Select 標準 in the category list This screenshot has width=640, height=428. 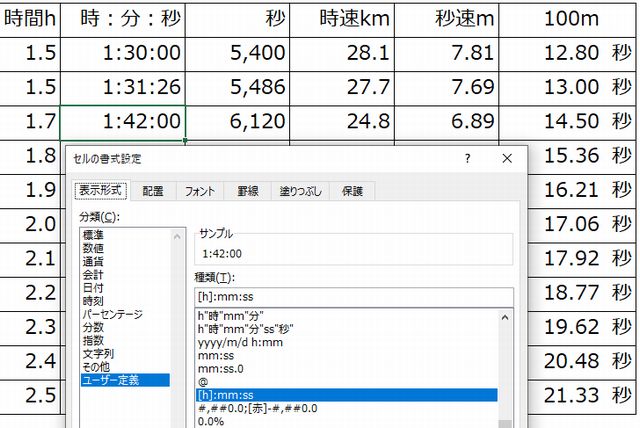(x=125, y=235)
